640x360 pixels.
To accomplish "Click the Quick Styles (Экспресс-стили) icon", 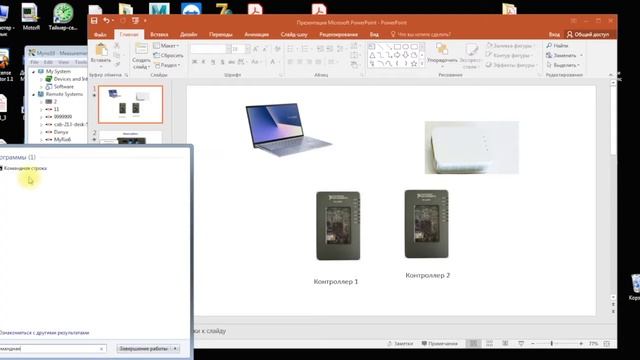I will [471, 50].
